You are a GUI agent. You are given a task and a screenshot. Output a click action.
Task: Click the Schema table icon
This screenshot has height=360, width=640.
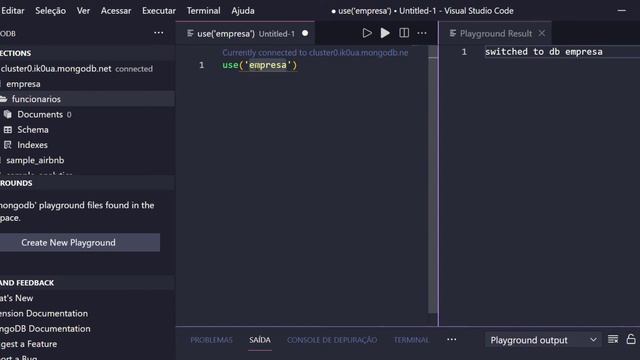pos(8,130)
